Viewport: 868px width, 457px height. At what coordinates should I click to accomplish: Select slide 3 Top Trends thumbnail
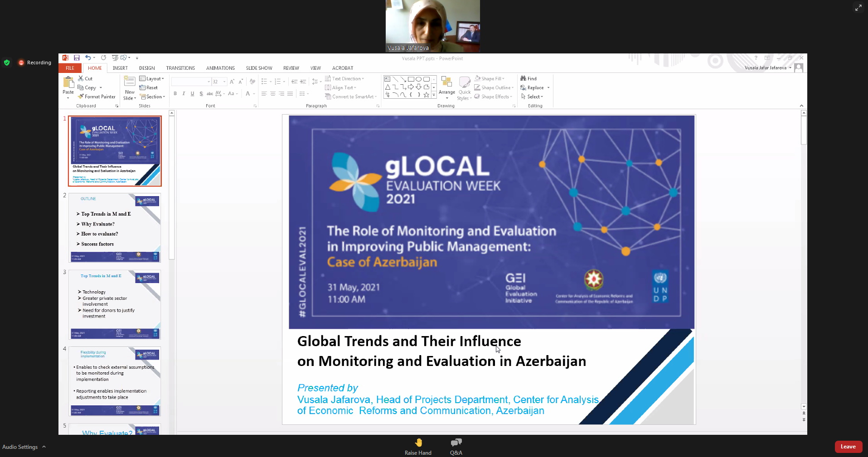[115, 305]
